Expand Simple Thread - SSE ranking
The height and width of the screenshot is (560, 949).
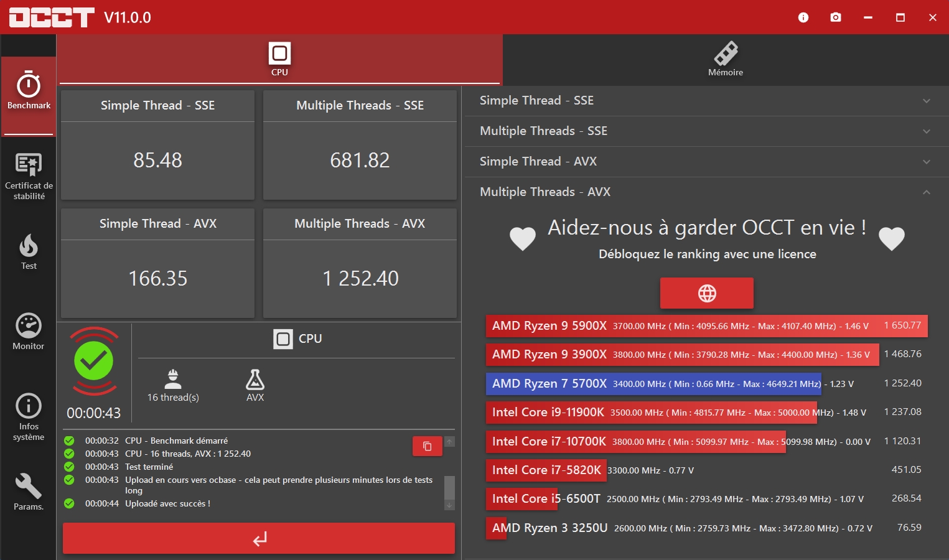[x=706, y=101]
